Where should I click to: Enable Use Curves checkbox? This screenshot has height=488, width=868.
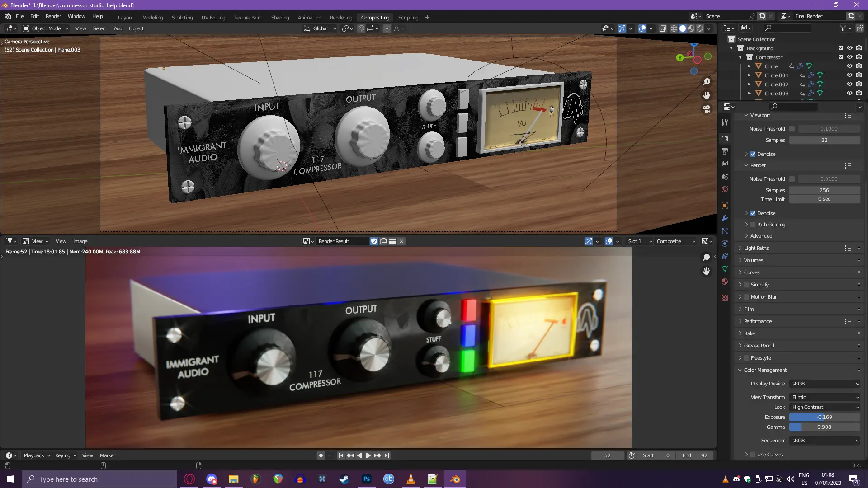[753, 455]
